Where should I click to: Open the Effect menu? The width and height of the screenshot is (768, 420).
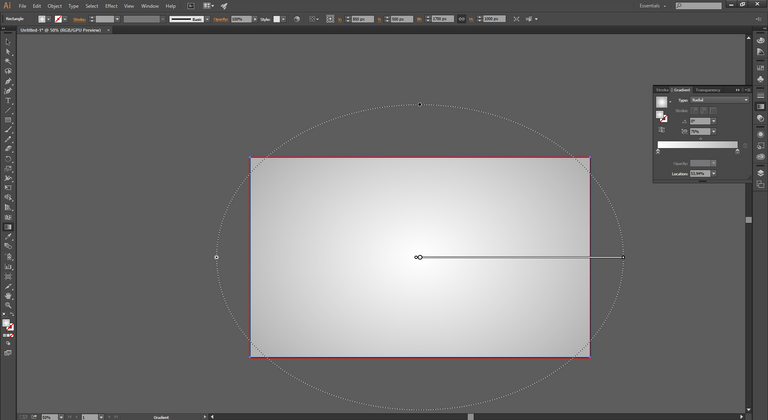tap(111, 6)
